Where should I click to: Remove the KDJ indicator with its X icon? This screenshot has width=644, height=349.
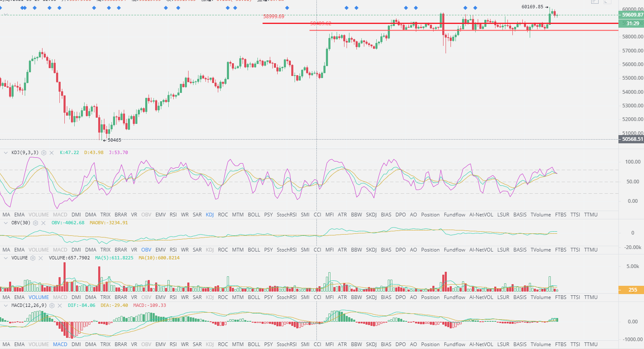(x=51, y=152)
